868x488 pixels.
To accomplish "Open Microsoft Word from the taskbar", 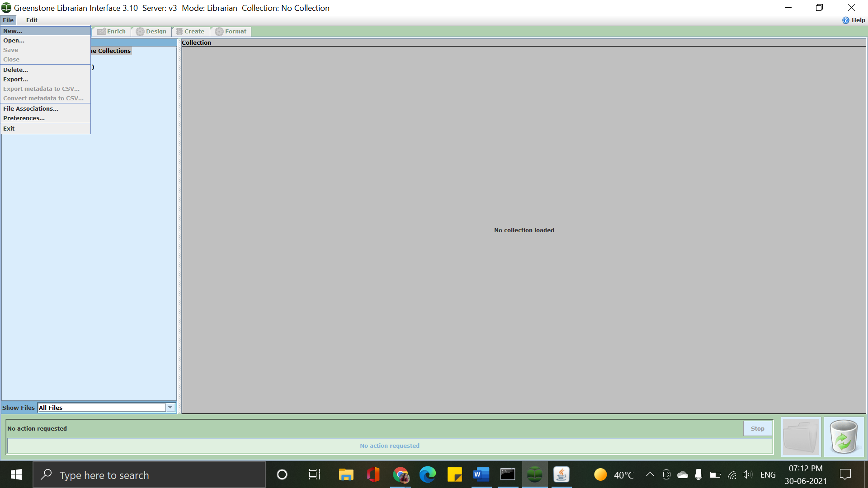I will [481, 474].
